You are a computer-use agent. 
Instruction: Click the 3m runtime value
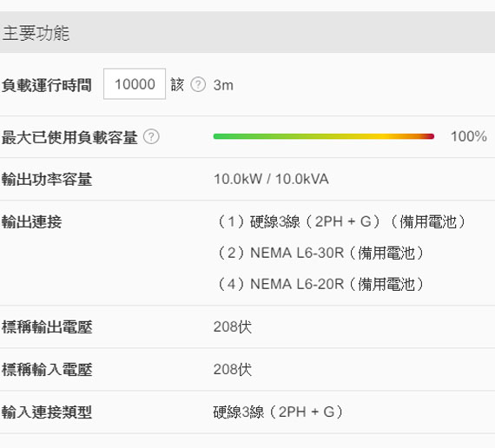pos(223,85)
